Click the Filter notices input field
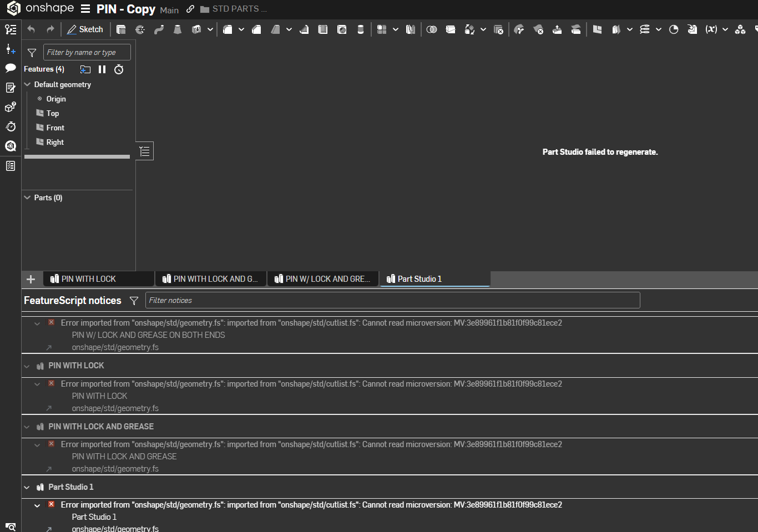 (x=392, y=300)
